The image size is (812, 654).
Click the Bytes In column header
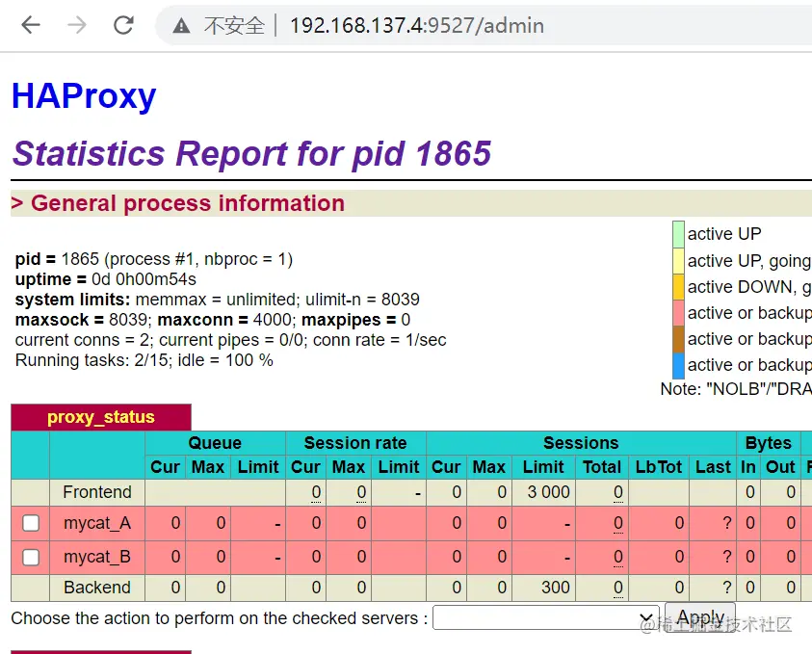click(x=748, y=467)
